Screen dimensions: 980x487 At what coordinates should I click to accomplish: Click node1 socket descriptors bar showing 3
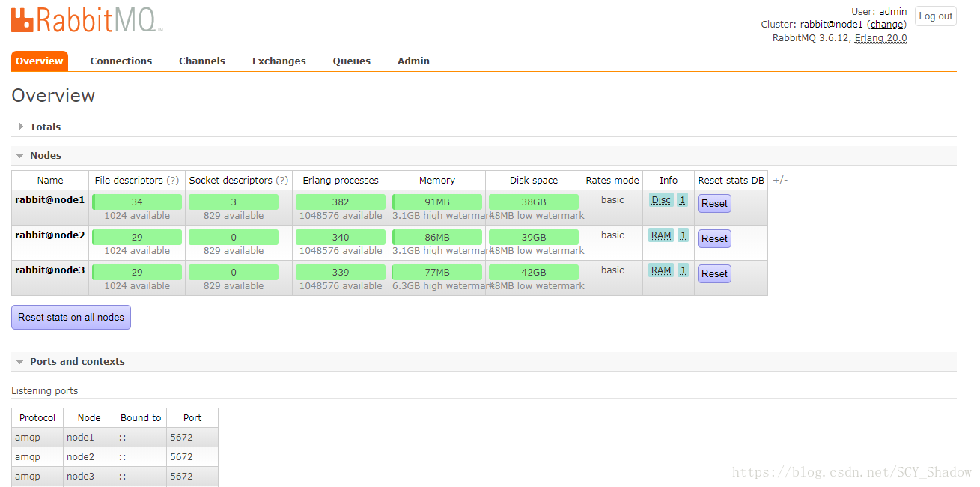coord(234,202)
